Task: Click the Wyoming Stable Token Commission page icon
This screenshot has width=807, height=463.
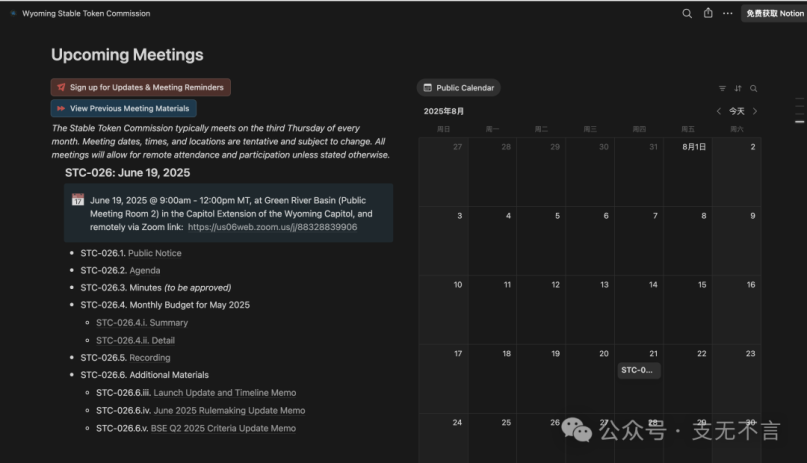Action: pos(13,14)
